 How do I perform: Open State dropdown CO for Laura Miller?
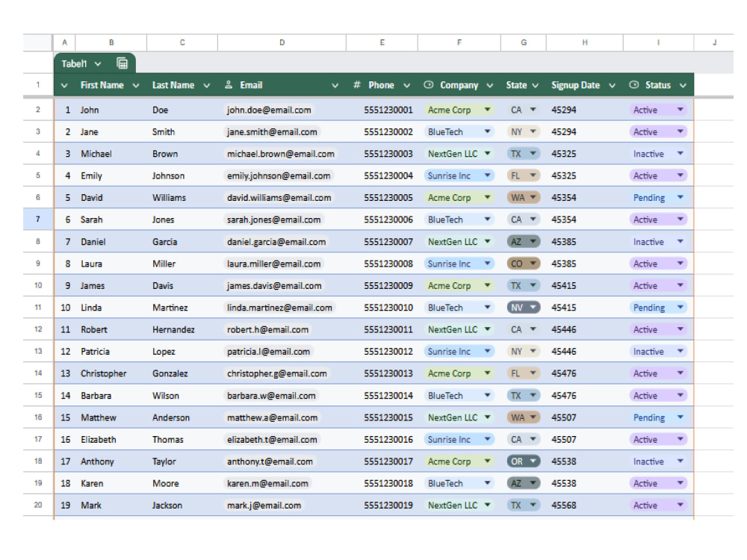(x=533, y=264)
